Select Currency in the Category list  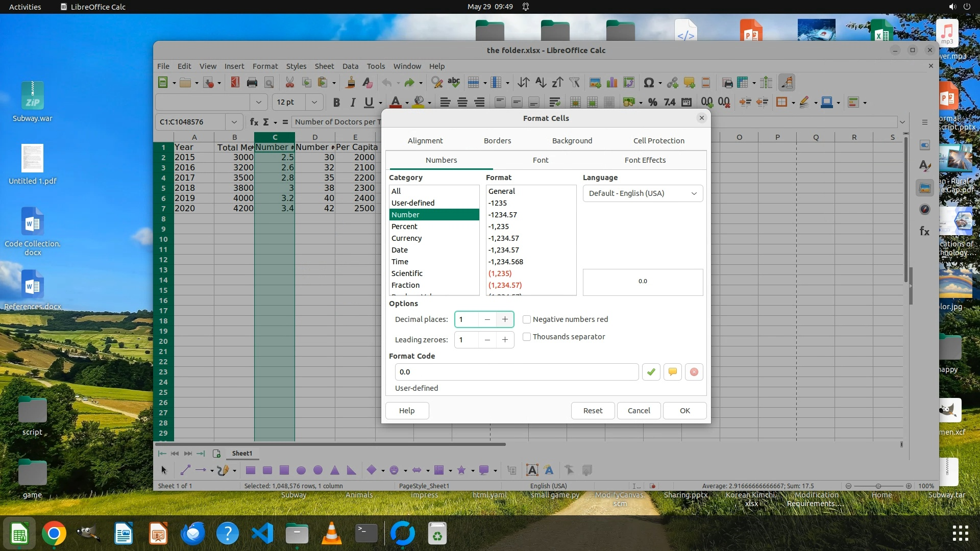[x=406, y=238]
